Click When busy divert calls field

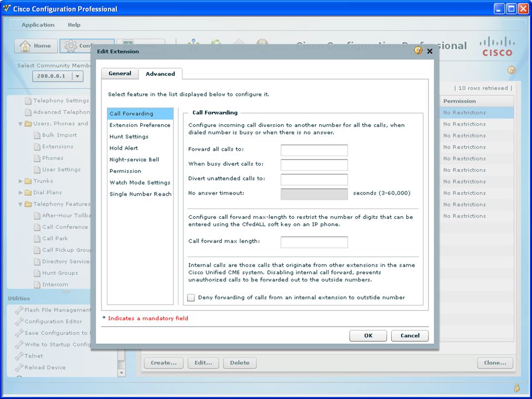coord(314,165)
